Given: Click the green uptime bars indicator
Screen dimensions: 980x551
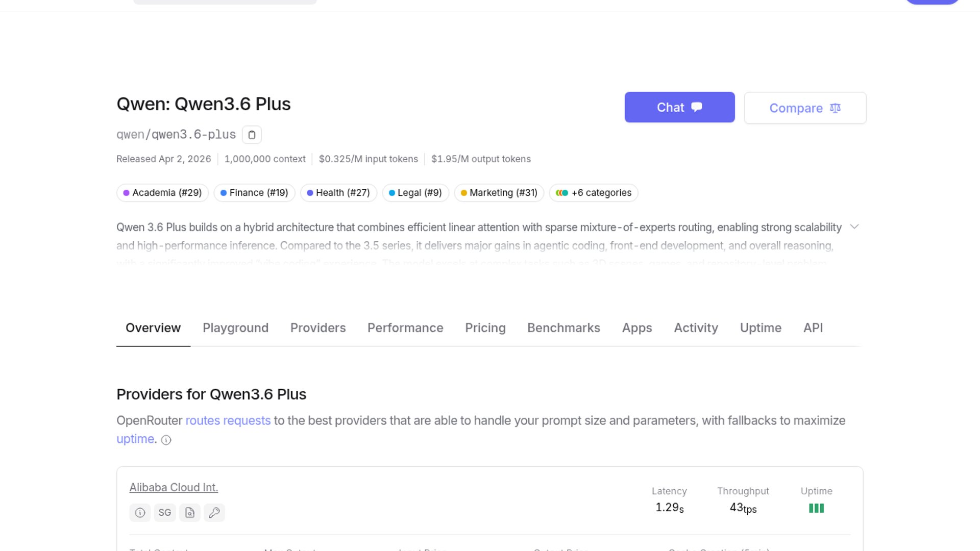Looking at the screenshot, I should (816, 508).
